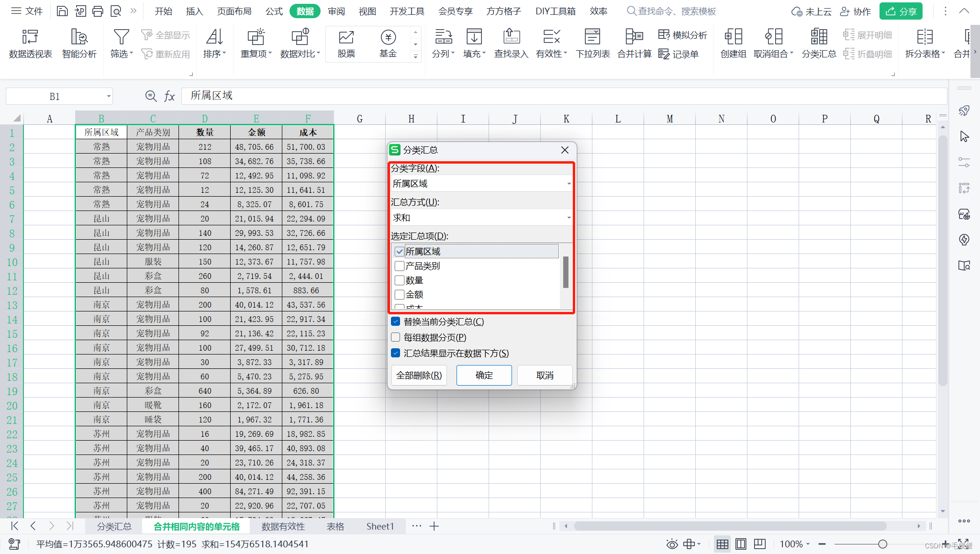Image resolution: width=980 pixels, height=554 pixels.
Task: Click the 确定 button in dialog
Action: pyautogui.click(x=484, y=376)
